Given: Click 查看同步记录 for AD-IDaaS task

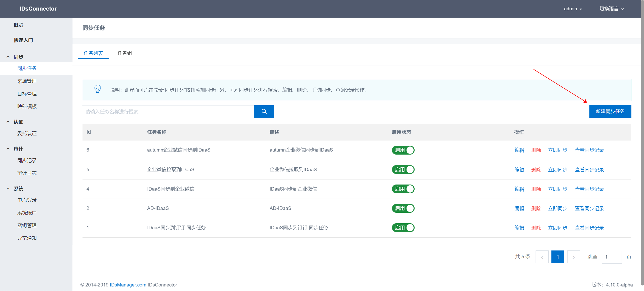Looking at the screenshot, I should [x=589, y=208].
